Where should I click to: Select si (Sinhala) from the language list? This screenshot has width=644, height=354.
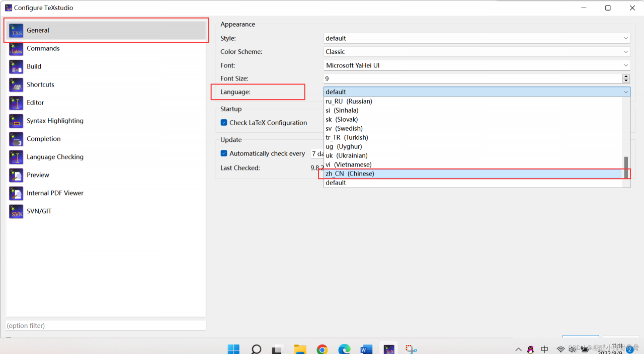(473, 110)
